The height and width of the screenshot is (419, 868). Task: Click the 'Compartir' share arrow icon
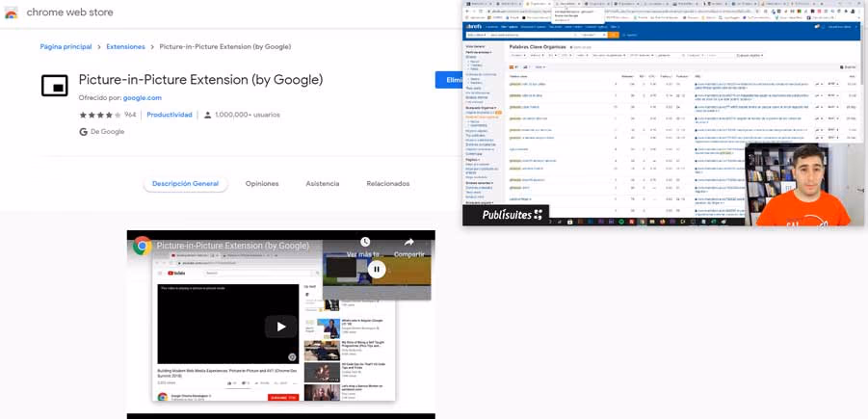[409, 242]
